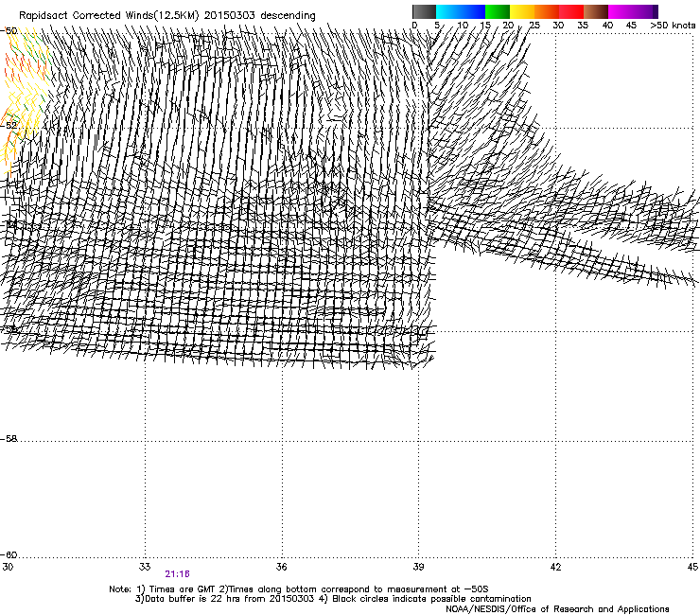Click longitude label 39 on the axis
The height and width of the screenshot is (615, 700).
click(x=418, y=567)
